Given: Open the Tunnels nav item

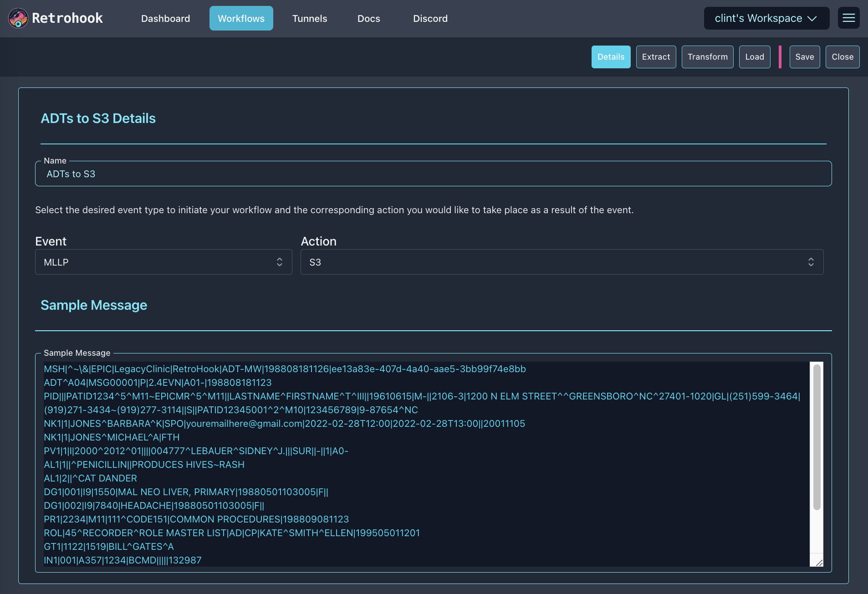Looking at the screenshot, I should (x=310, y=18).
